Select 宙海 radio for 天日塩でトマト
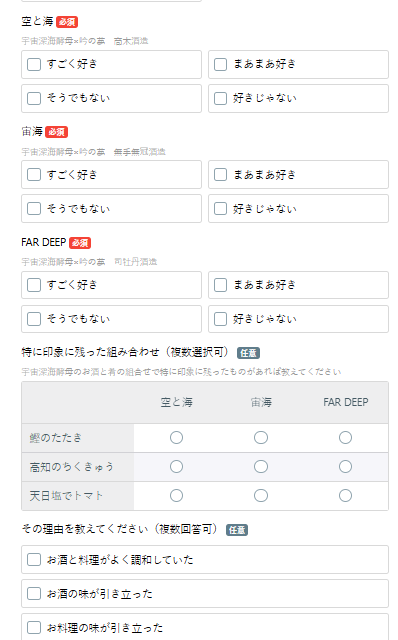 coord(261,496)
